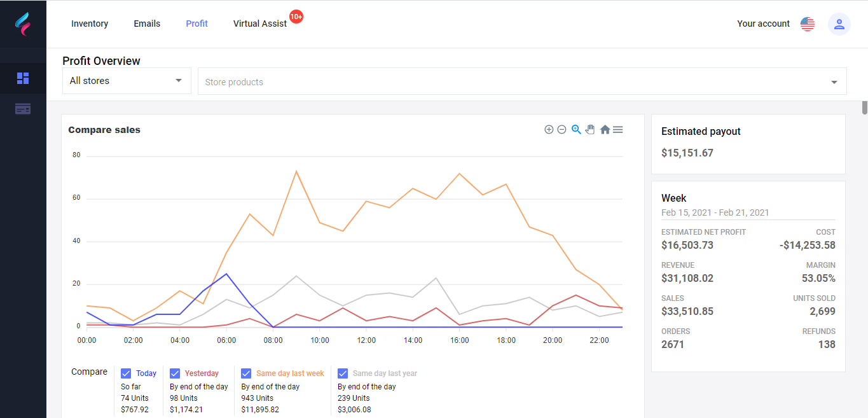The image size is (868, 418).
Task: Open the Store products dropdown arrow
Action: click(x=834, y=82)
